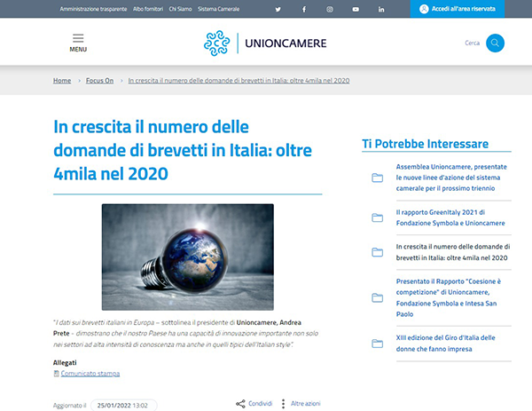Open Rapporto Coesione è competizione article
This screenshot has height=411, width=532.
pyautogui.click(x=449, y=297)
